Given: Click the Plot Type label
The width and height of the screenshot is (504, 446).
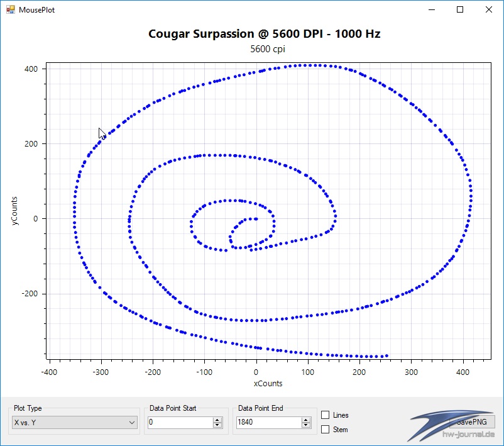Looking at the screenshot, I should [28, 408].
